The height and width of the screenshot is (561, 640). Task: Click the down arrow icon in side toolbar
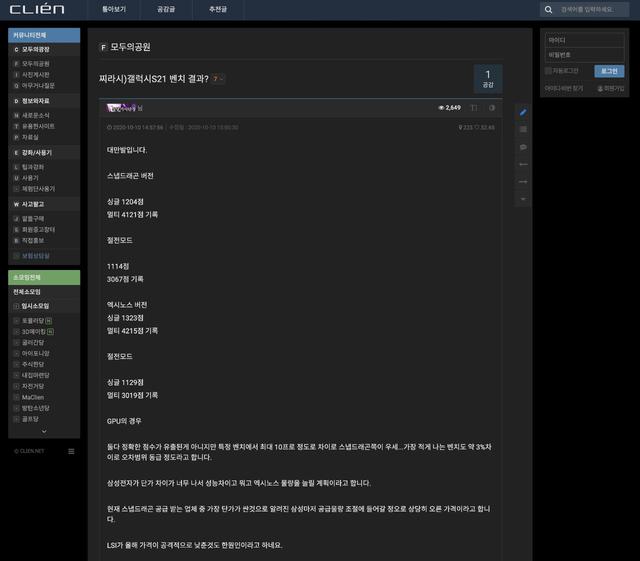pos(523,199)
